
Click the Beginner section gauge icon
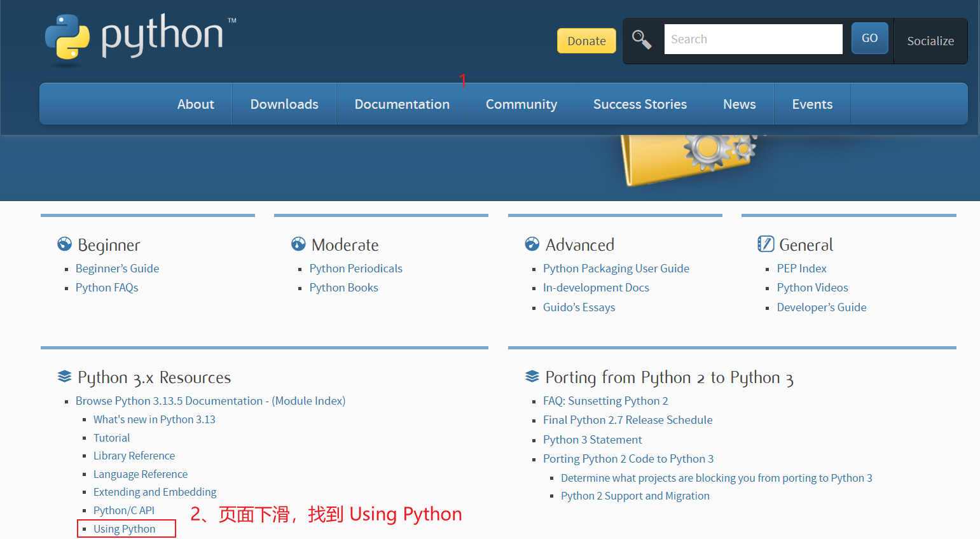click(64, 244)
